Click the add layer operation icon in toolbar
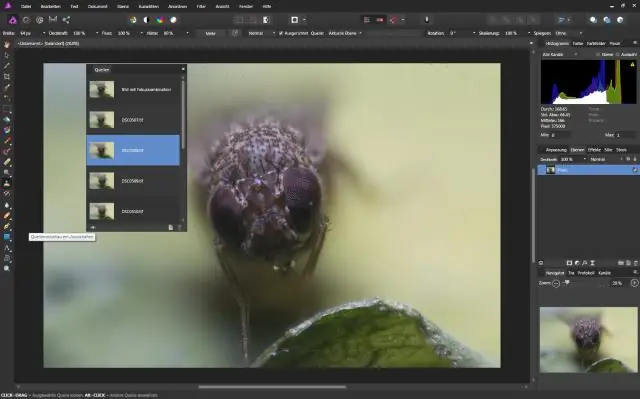The height and width of the screenshot is (399, 640). (593, 20)
